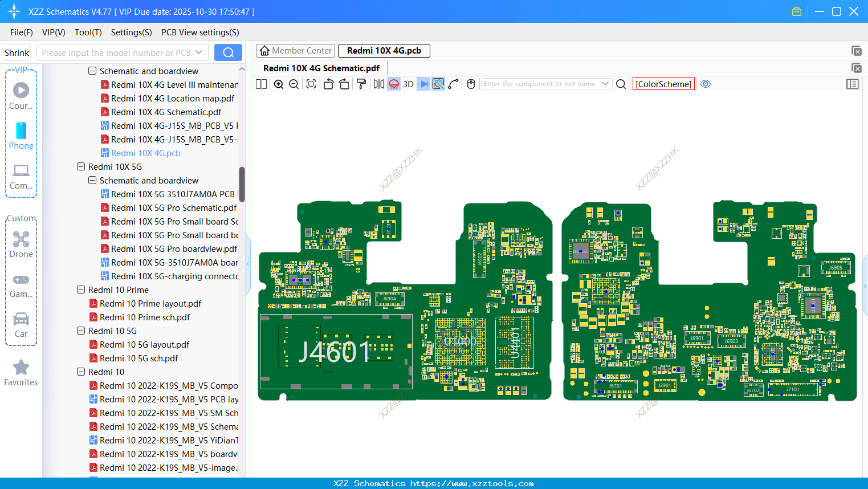Switch to the Member Center tab

[x=296, y=51]
